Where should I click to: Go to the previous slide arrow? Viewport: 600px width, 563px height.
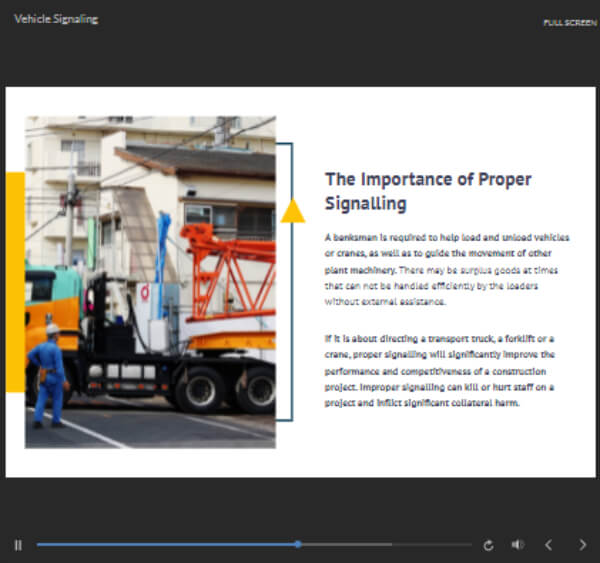548,545
